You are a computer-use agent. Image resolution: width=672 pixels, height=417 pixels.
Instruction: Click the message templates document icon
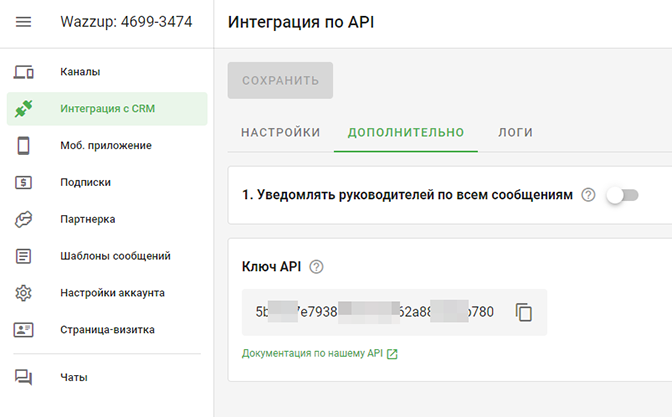point(24,256)
